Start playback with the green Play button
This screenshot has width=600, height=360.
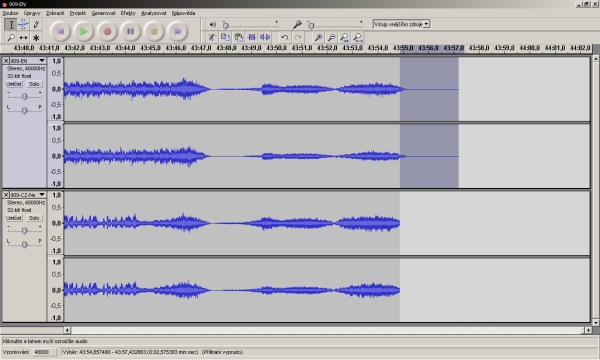pyautogui.click(x=83, y=31)
